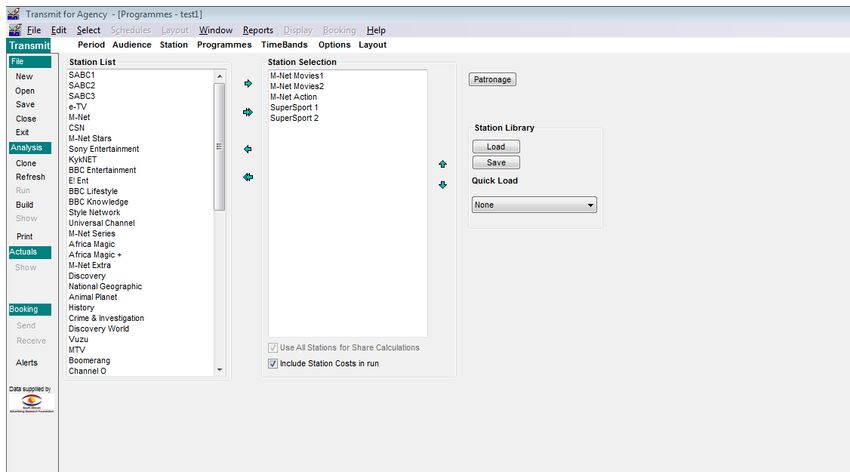Click the Transmit app icon beside File menu
This screenshot has width=850, height=472.
(x=15, y=30)
